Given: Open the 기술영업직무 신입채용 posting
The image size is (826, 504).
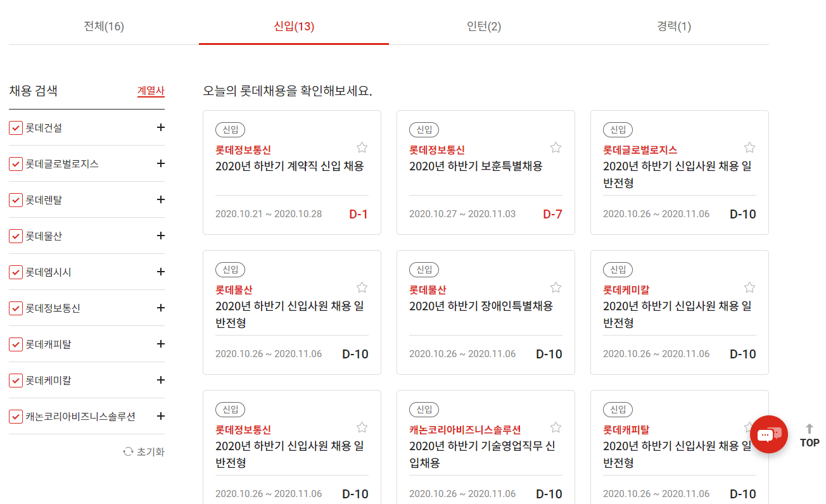Looking at the screenshot, I should coord(482,455).
